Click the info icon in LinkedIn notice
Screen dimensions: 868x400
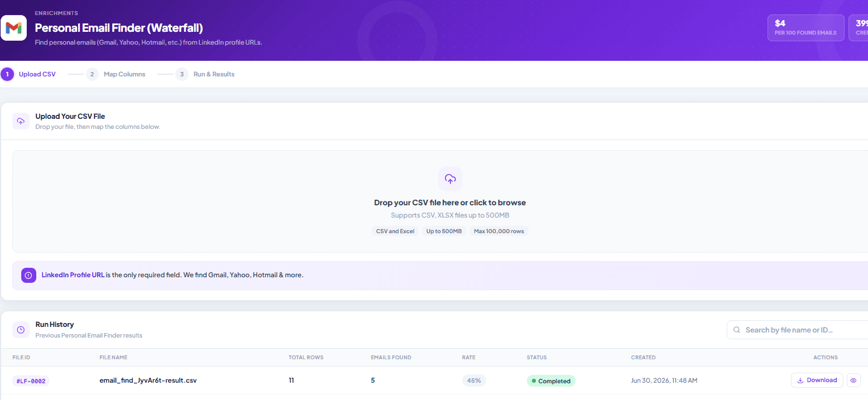[x=28, y=275]
